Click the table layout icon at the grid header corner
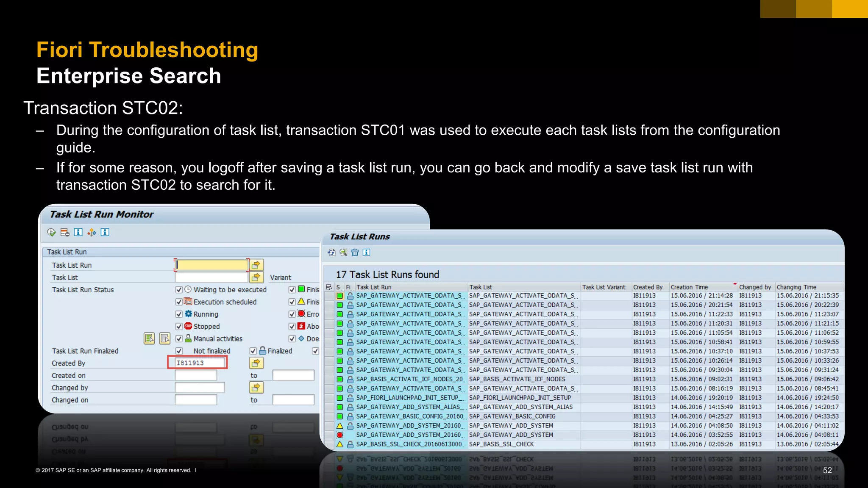The width and height of the screenshot is (868, 488). 329,287
